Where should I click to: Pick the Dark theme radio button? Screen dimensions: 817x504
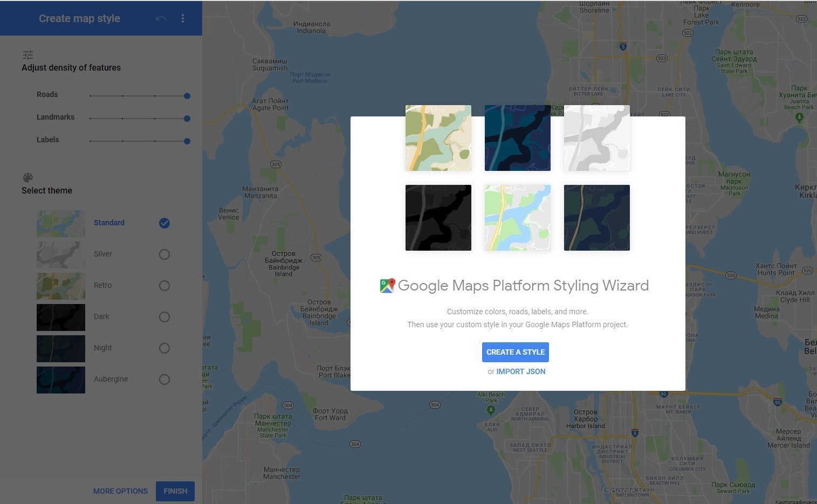click(164, 317)
